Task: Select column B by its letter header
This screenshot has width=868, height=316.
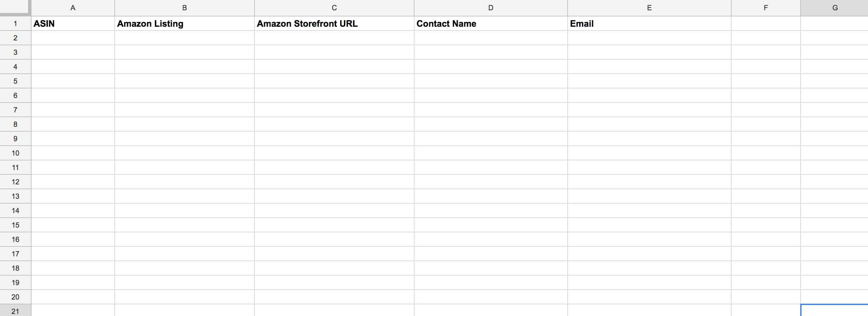Action: tap(185, 8)
